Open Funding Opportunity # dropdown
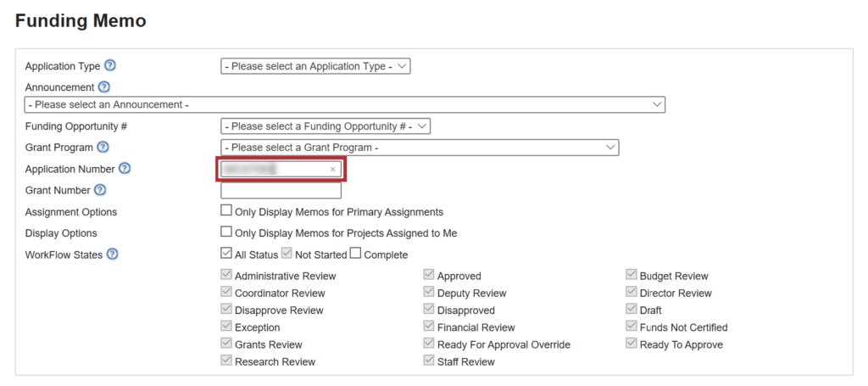The height and width of the screenshot is (386, 868). tap(325, 126)
